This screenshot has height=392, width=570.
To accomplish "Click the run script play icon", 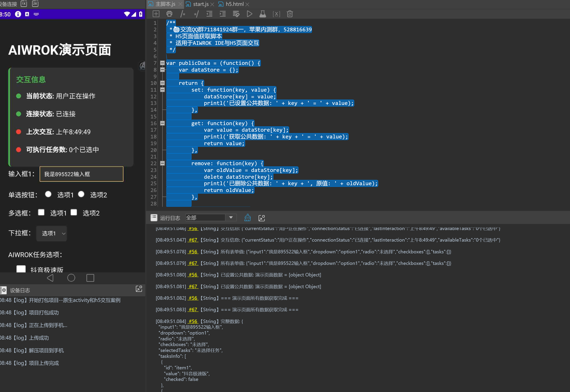I will click(249, 14).
